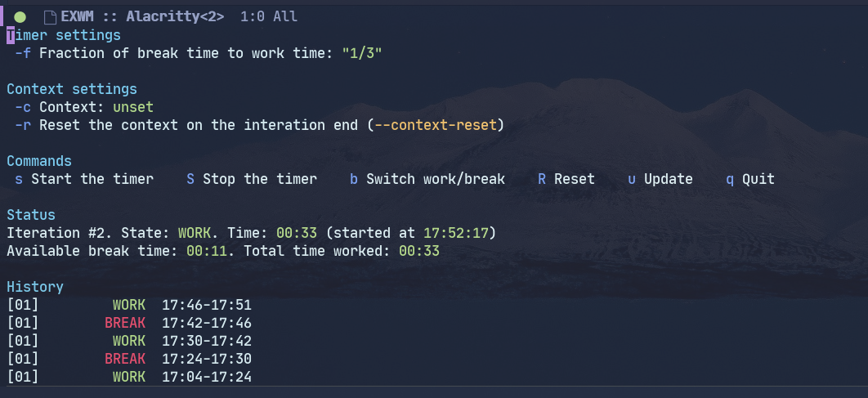
Task: Click the "1/3" fraction value
Action: [x=362, y=53]
